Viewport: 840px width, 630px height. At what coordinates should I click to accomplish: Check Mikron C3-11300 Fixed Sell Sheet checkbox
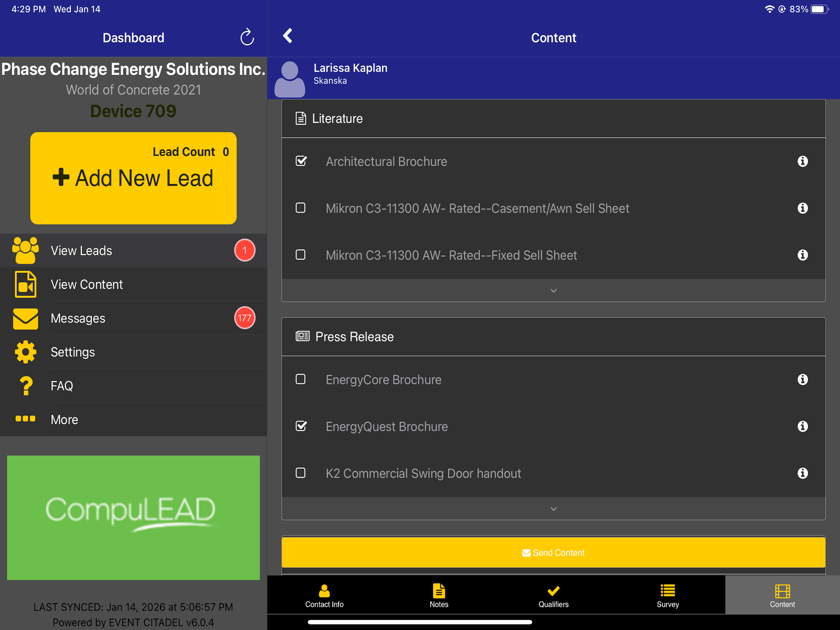point(301,255)
